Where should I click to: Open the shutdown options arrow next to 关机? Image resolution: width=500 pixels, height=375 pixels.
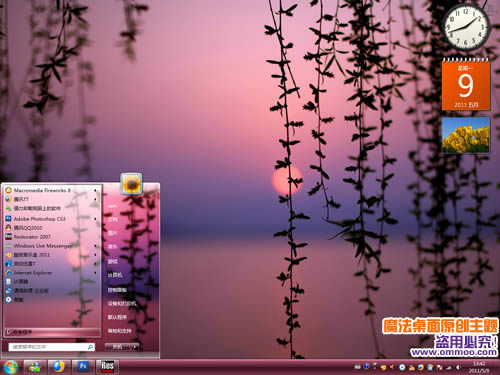point(135,347)
